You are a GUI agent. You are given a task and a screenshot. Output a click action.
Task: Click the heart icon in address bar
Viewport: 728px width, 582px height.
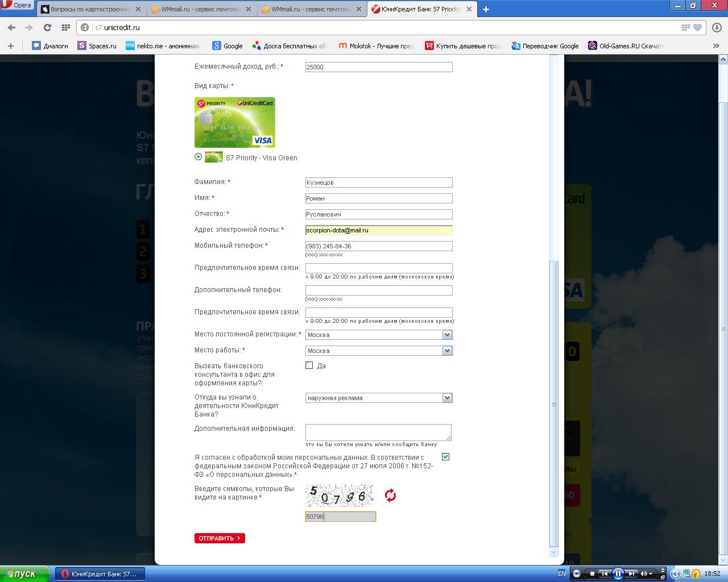(697, 27)
